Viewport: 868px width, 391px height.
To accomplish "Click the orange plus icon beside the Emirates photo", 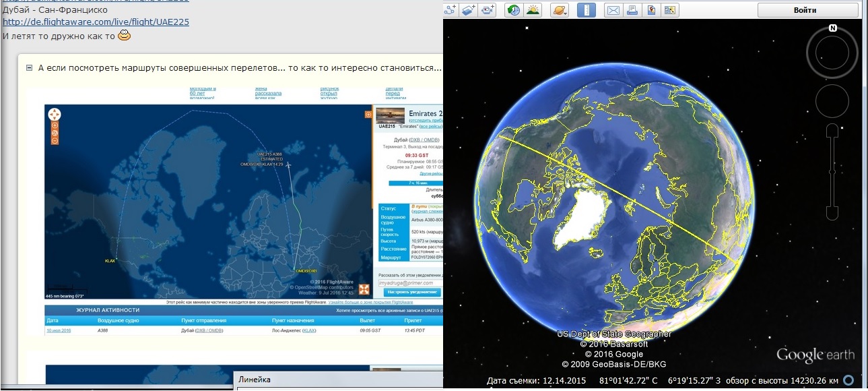I will tap(368, 115).
